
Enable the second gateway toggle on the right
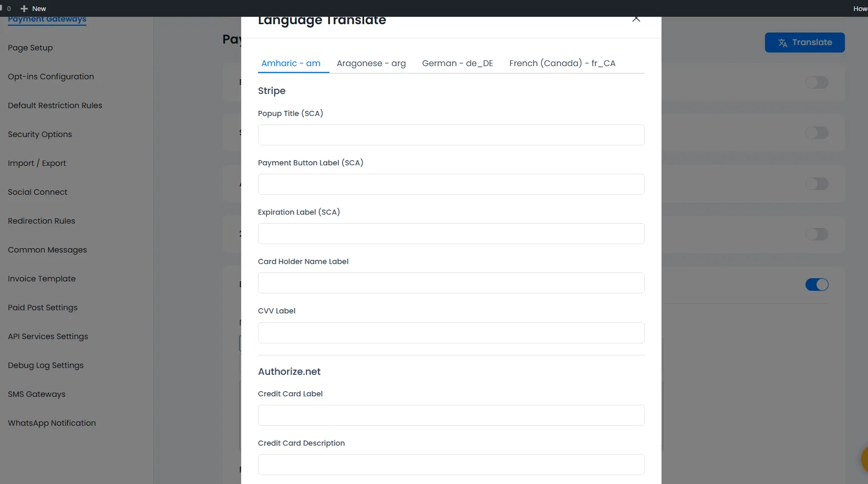coord(816,133)
